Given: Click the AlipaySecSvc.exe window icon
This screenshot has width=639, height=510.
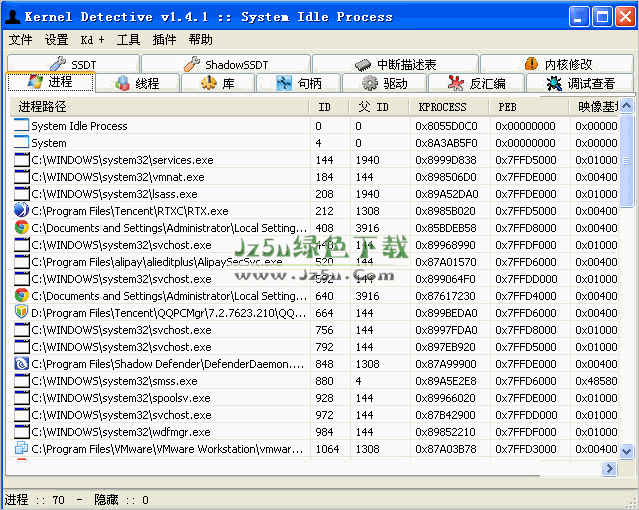Looking at the screenshot, I should coord(21,261).
